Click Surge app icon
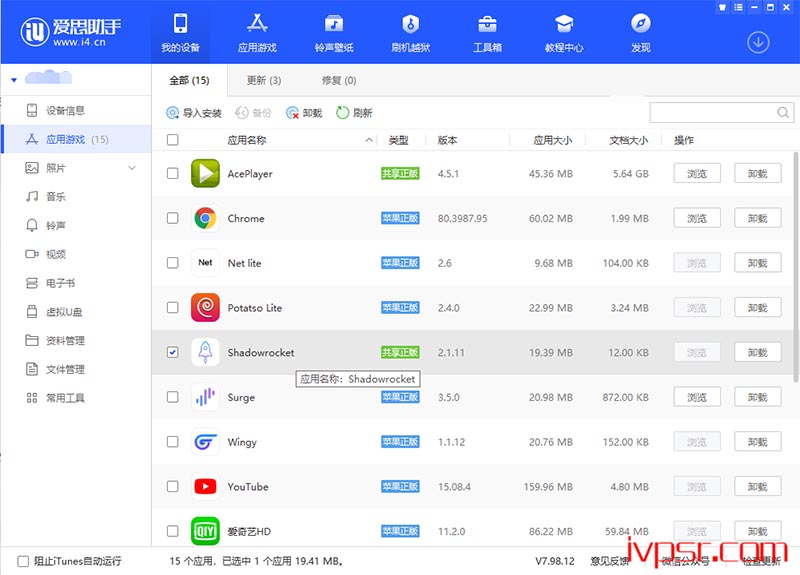800x575 pixels. point(205,397)
